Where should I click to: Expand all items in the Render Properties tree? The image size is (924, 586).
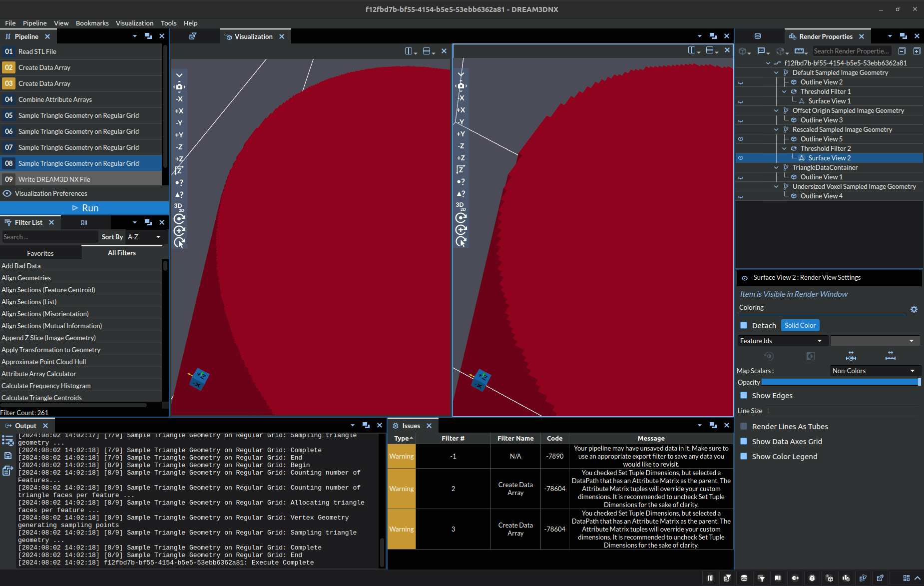pyautogui.click(x=917, y=51)
